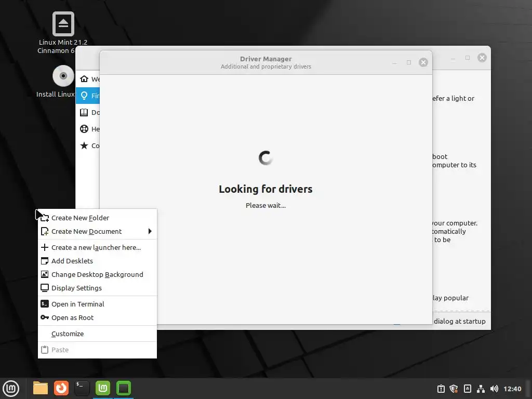
Task: Open Display Settings from context menu
Action: pos(97,288)
